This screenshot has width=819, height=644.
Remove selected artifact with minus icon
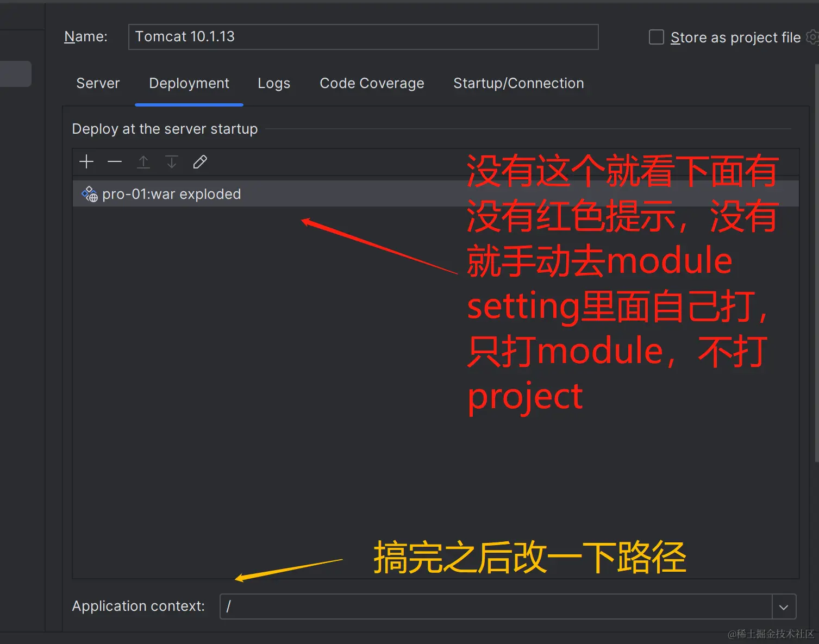(x=115, y=161)
